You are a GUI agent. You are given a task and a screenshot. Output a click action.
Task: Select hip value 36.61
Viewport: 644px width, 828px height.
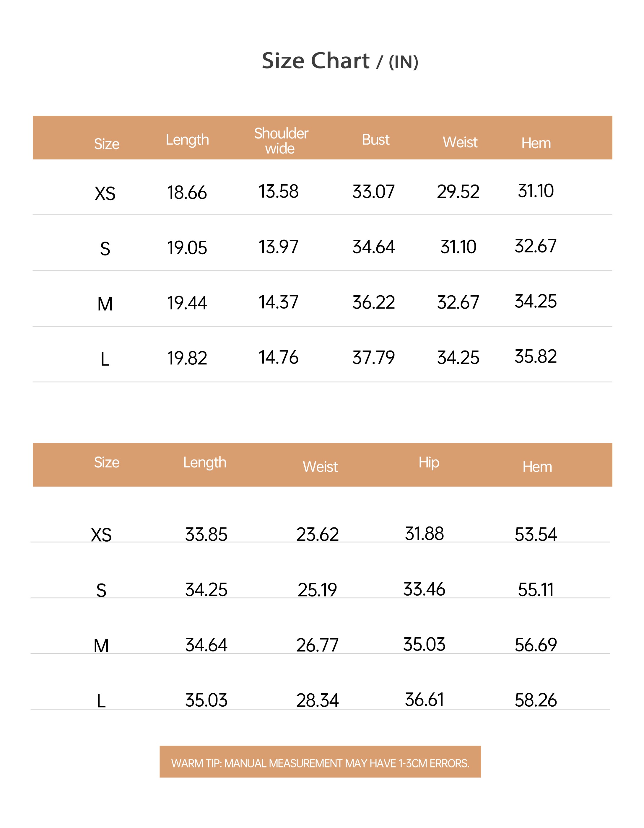click(424, 700)
